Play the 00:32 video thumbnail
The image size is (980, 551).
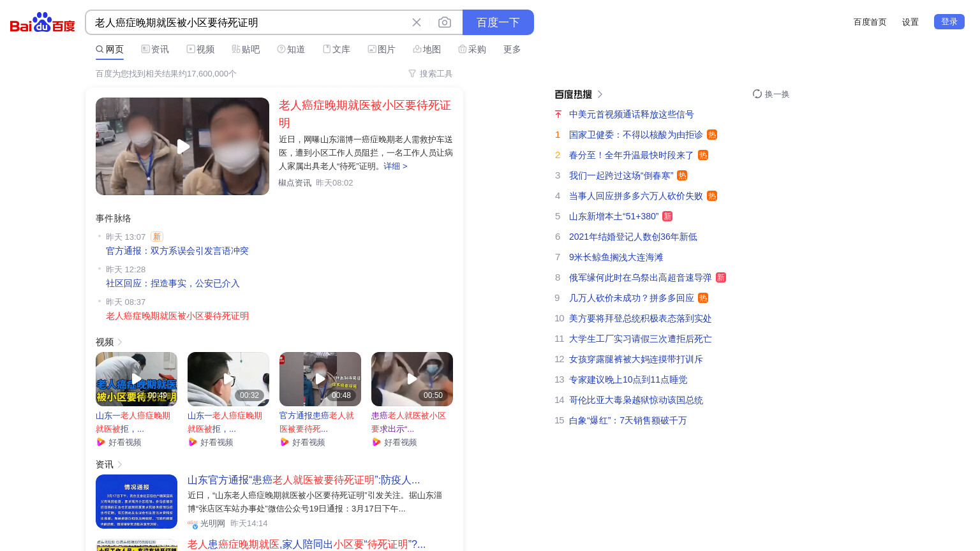[x=228, y=379]
